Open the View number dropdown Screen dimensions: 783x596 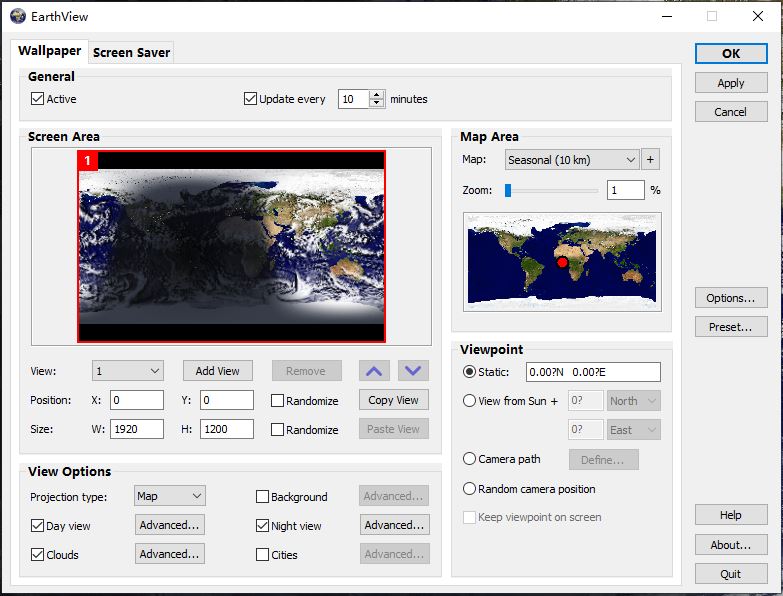coord(127,371)
